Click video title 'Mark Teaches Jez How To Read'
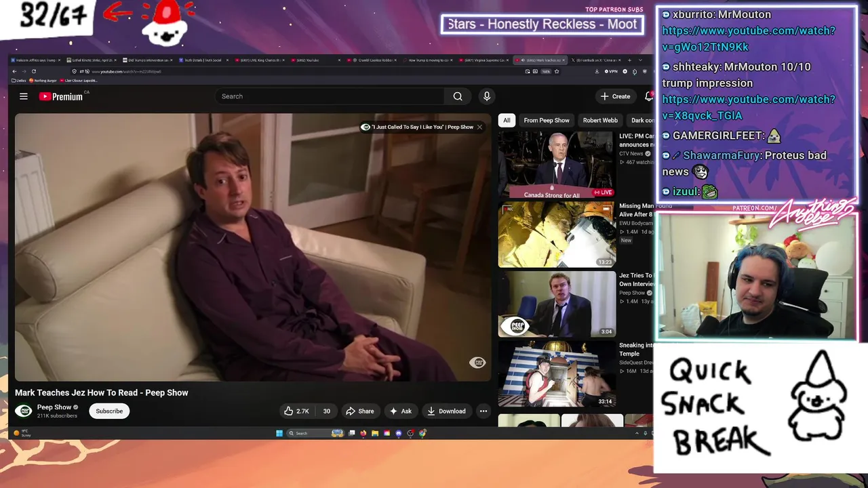 (102, 392)
